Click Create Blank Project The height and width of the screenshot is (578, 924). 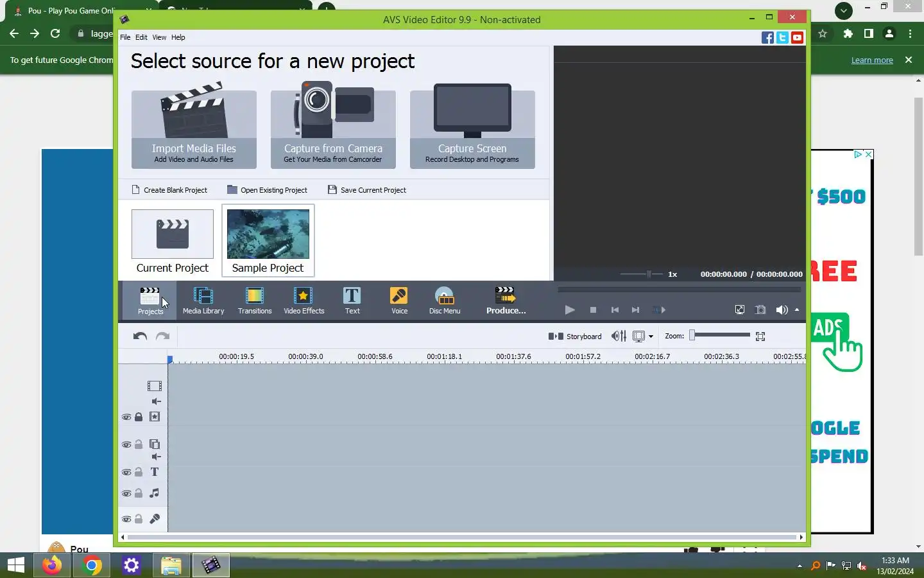tap(169, 190)
